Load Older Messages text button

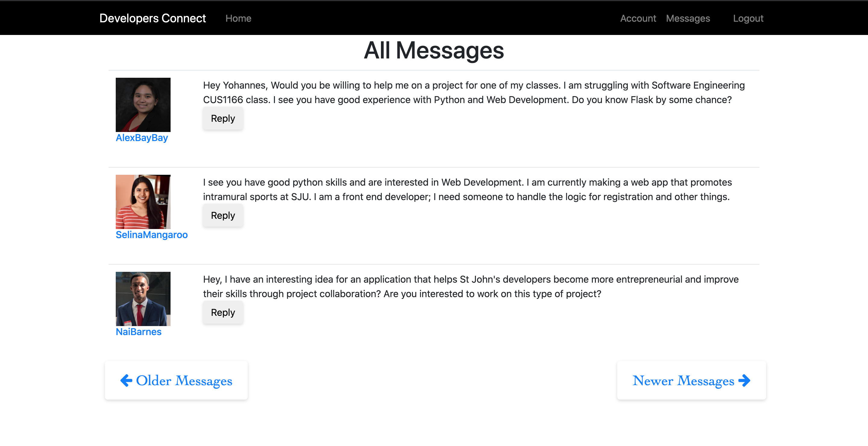pyautogui.click(x=184, y=381)
